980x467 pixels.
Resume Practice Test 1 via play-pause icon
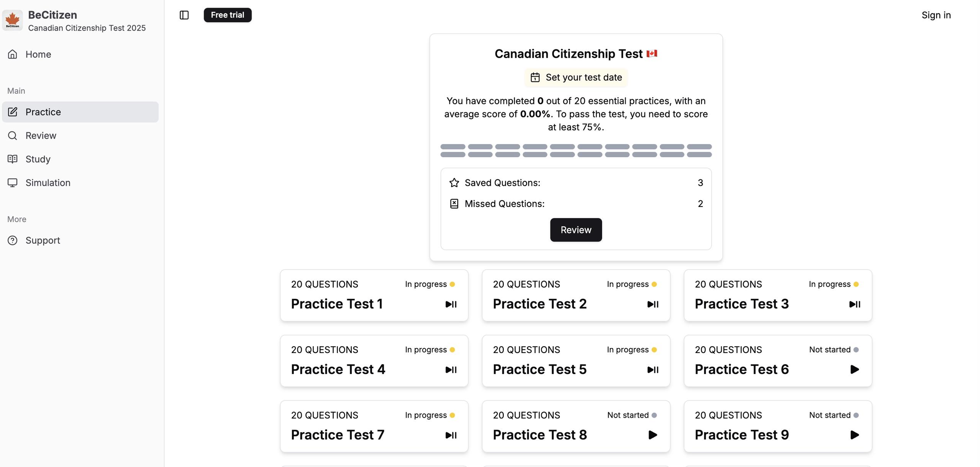coord(451,304)
